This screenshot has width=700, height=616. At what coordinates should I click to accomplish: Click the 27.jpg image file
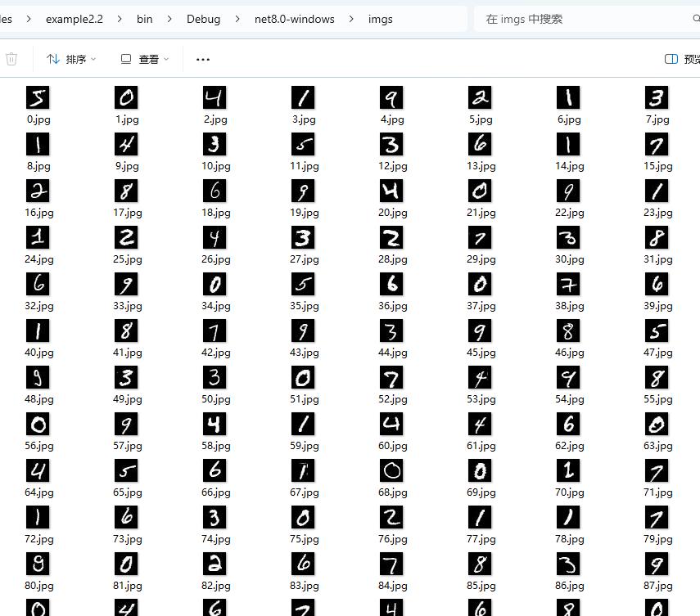point(303,238)
